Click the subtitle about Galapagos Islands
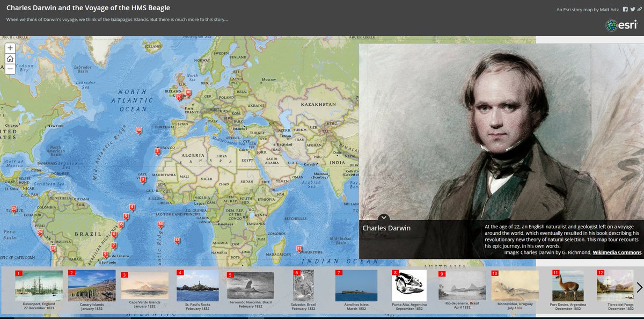 coord(117,20)
